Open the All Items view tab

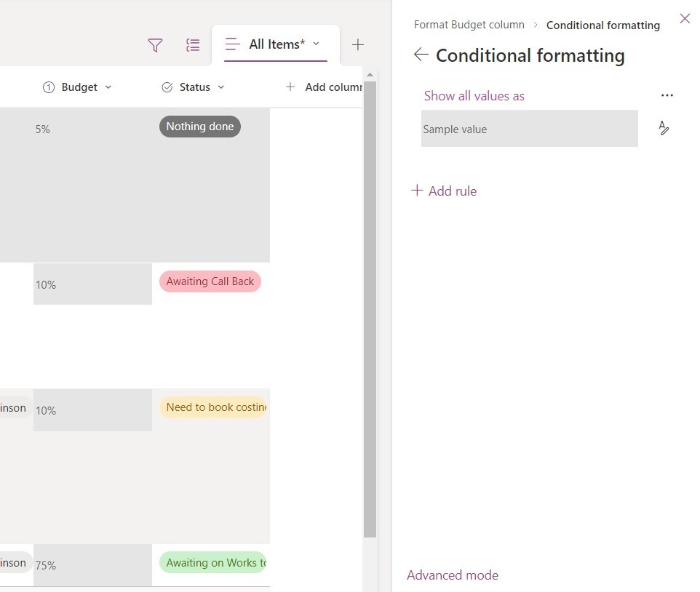click(276, 44)
